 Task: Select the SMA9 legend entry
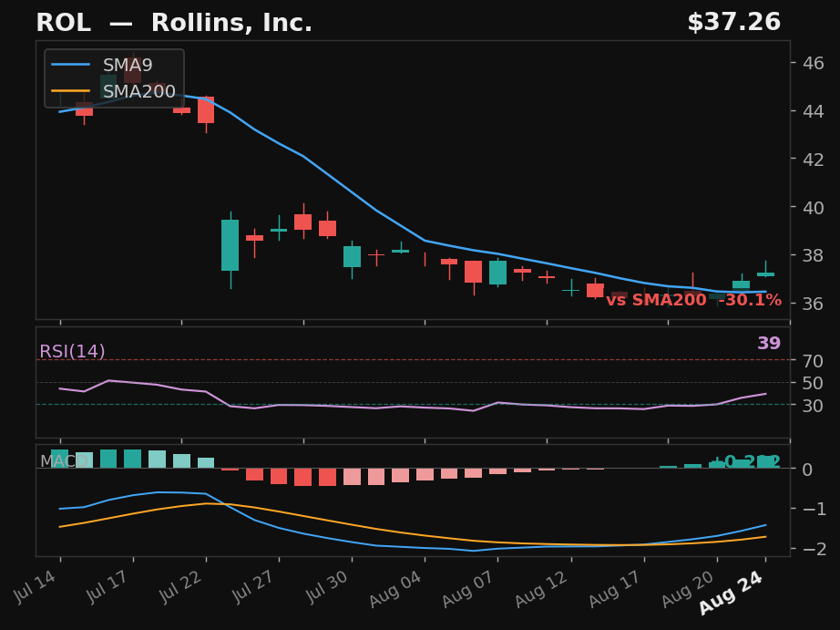tap(102, 65)
